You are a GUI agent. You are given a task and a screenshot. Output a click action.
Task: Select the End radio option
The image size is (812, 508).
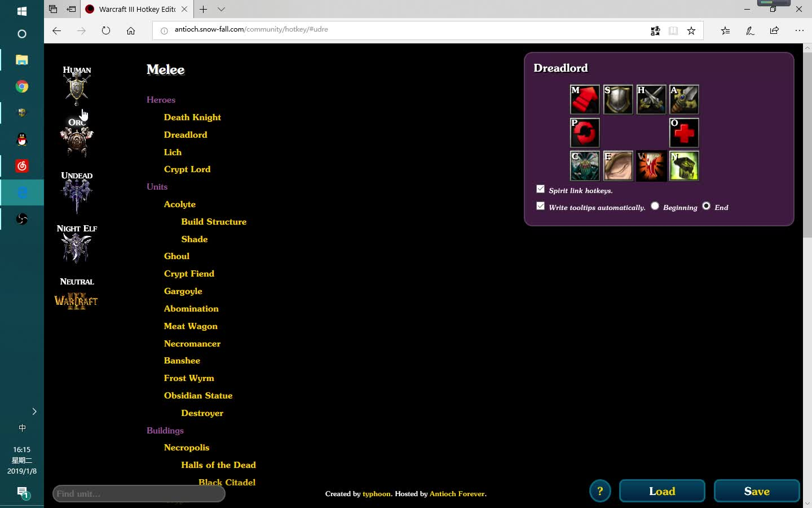pos(706,206)
